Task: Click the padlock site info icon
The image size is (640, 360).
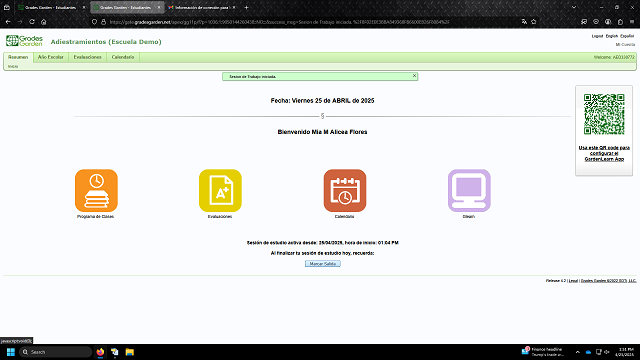Action: tap(103, 22)
